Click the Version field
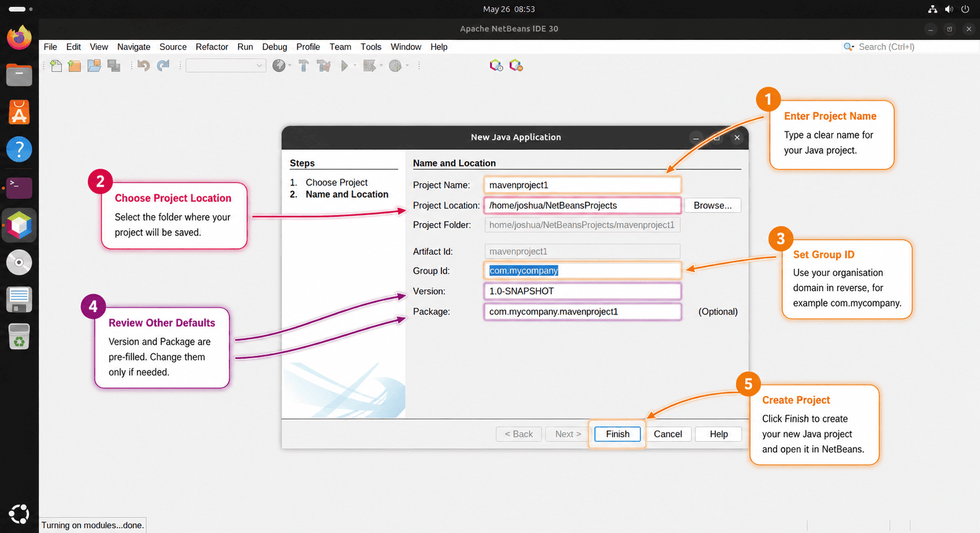980x533 pixels. pyautogui.click(x=582, y=291)
